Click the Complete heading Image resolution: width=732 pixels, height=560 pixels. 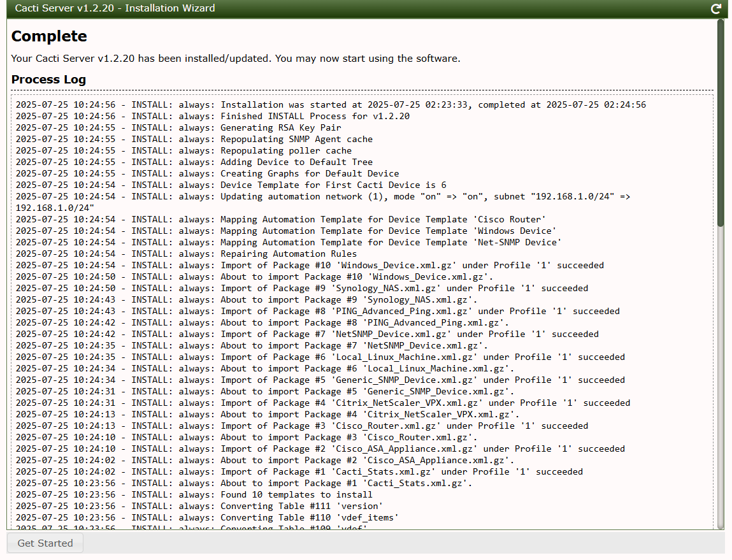pos(49,36)
